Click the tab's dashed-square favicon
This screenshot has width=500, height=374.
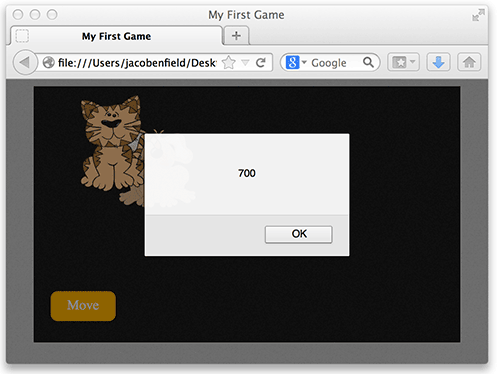click(22, 36)
